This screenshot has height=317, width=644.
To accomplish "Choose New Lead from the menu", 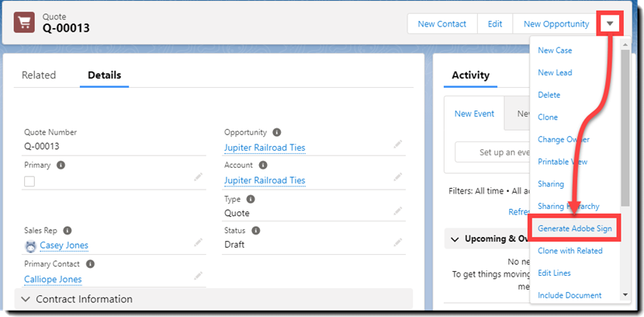I will (555, 72).
